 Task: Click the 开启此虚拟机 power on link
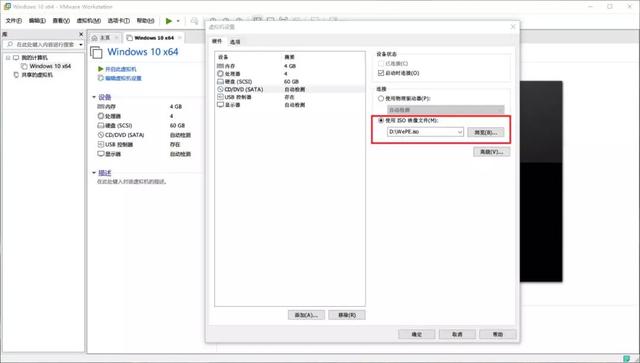pyautogui.click(x=121, y=69)
